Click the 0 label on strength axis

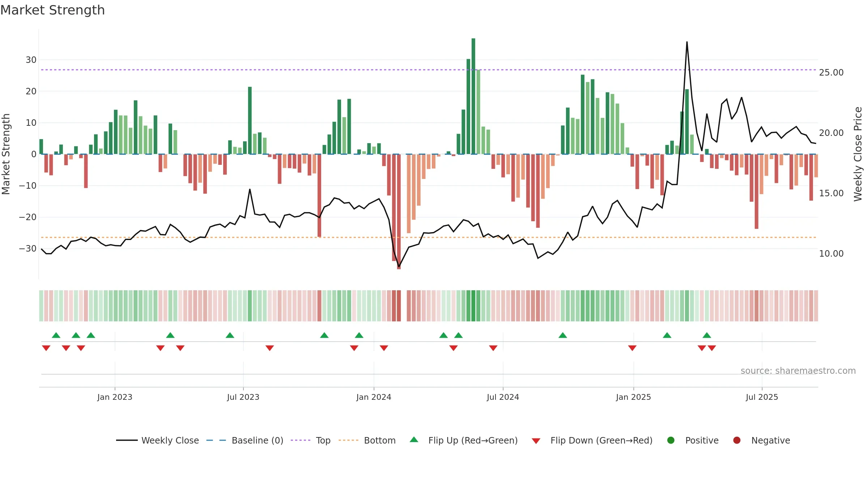click(34, 154)
